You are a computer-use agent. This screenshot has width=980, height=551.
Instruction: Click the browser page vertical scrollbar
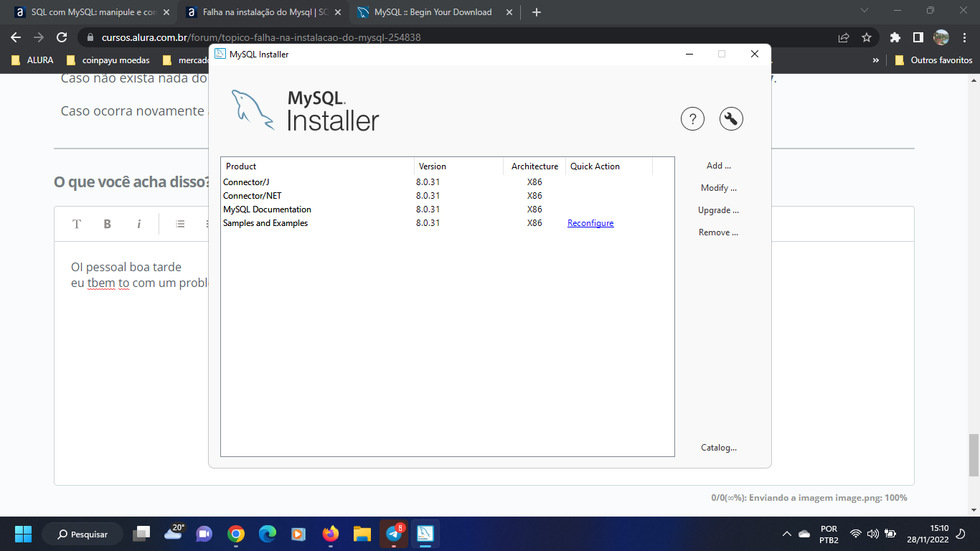click(974, 455)
